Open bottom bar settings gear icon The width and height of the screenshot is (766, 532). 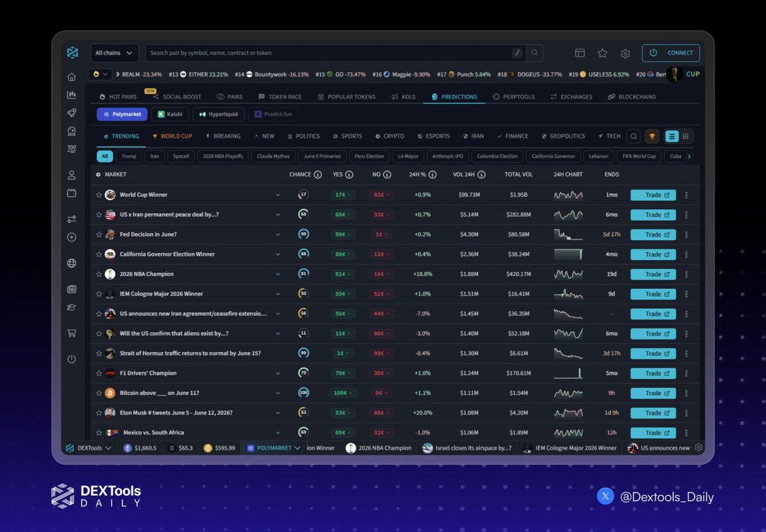click(699, 448)
